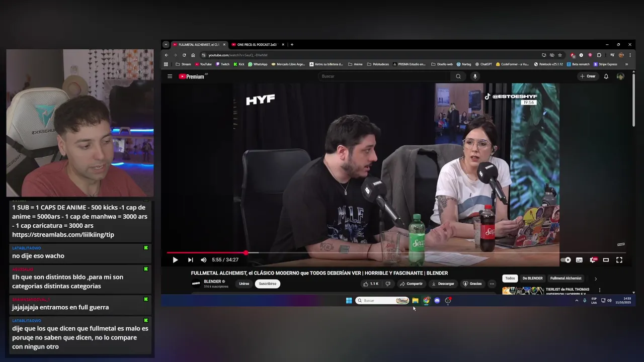This screenshot has height=362, width=644.
Task: Bookmark this page with star
Action: pos(560,55)
